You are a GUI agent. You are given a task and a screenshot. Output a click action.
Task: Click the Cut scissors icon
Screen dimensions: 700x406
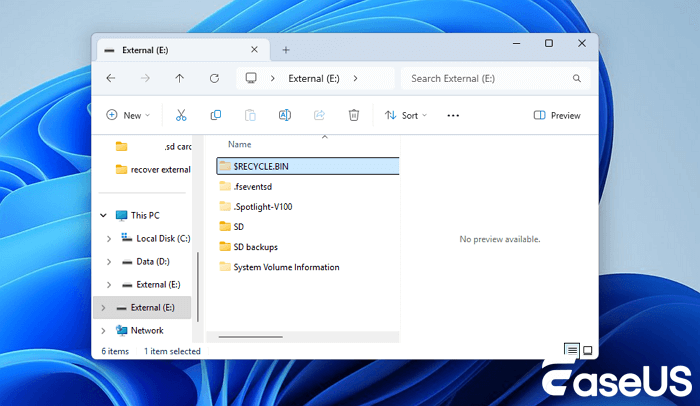pos(181,116)
